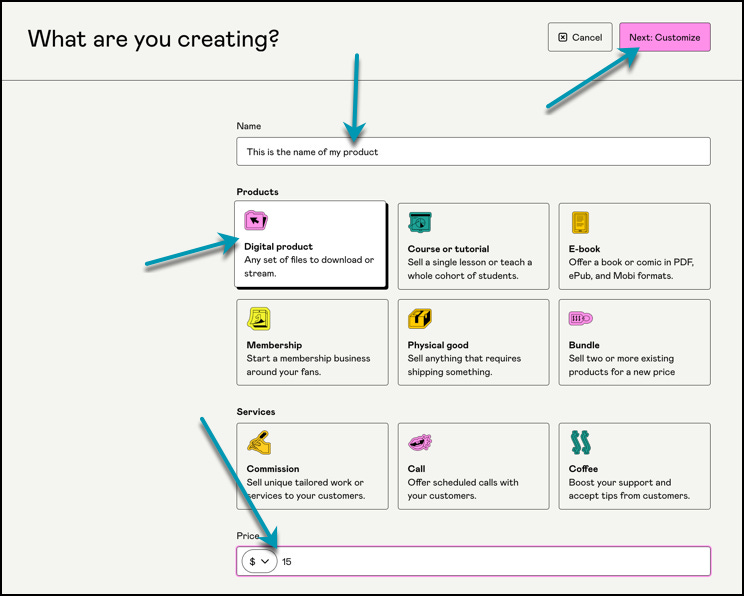Screen dimensions: 744x596
Task: Click the Digital product folder icon
Action: point(256,221)
